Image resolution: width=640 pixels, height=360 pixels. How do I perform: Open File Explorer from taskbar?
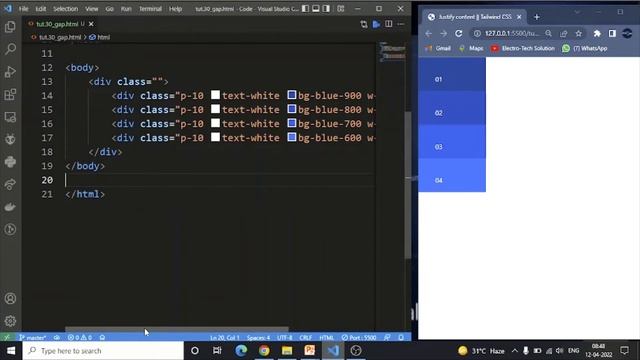[x=287, y=351]
